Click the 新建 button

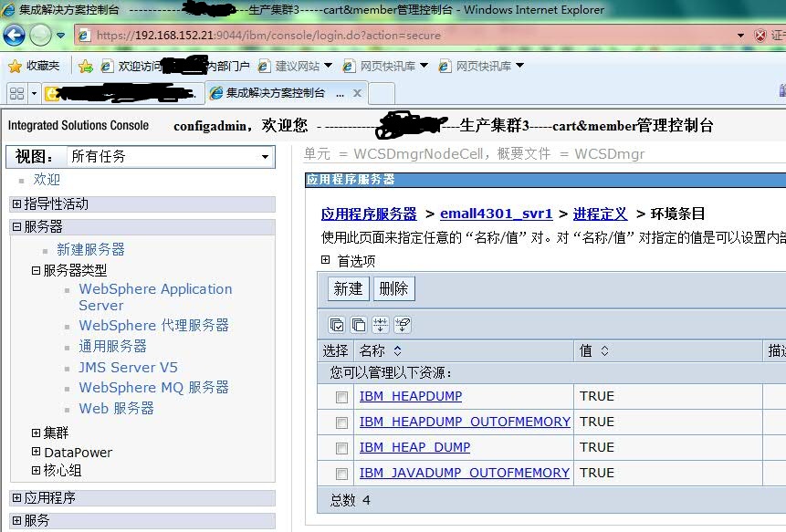[349, 288]
